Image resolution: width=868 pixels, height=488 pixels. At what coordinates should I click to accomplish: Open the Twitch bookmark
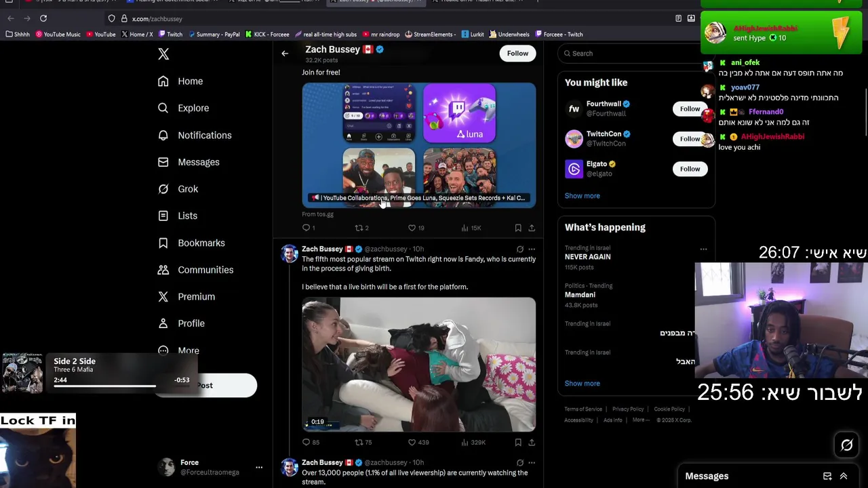170,35
